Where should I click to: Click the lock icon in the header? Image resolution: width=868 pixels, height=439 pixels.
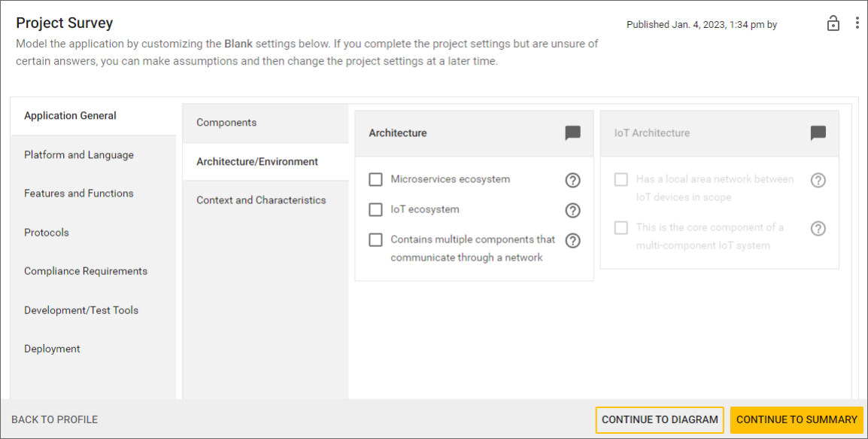833,23
